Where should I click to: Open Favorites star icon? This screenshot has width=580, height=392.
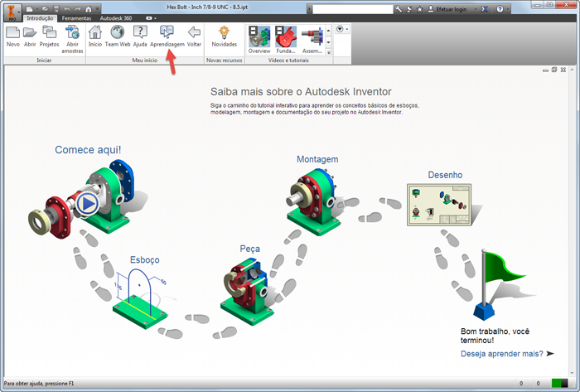click(419, 9)
